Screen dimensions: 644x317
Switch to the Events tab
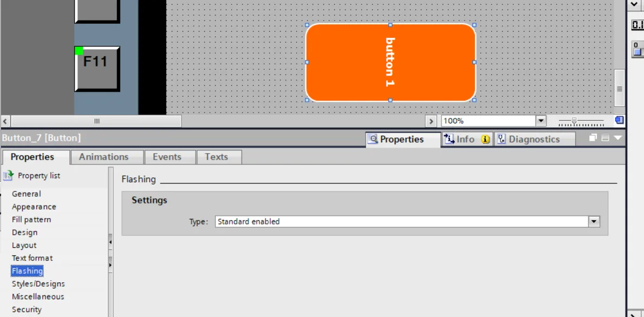pyautogui.click(x=167, y=157)
